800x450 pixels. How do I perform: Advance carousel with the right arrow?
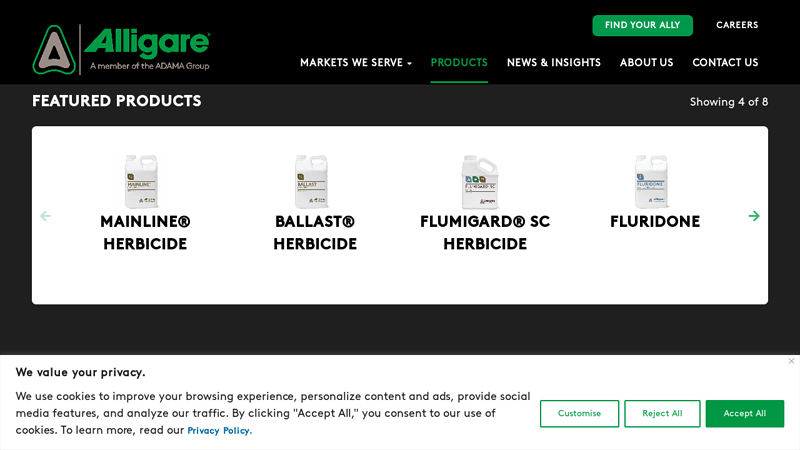754,216
